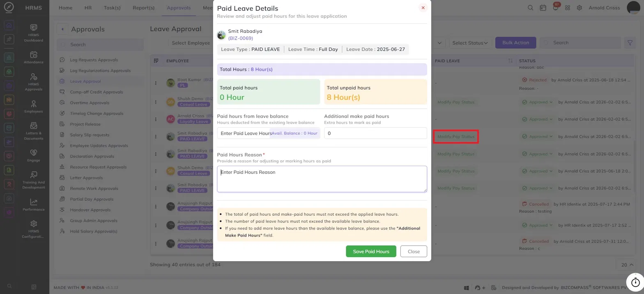Open Partial Day Approvals
644x294 pixels.
[92, 199]
